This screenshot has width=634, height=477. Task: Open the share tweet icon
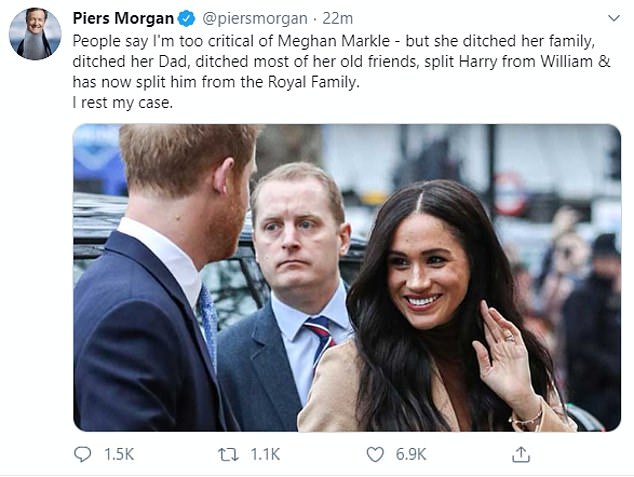click(x=520, y=454)
